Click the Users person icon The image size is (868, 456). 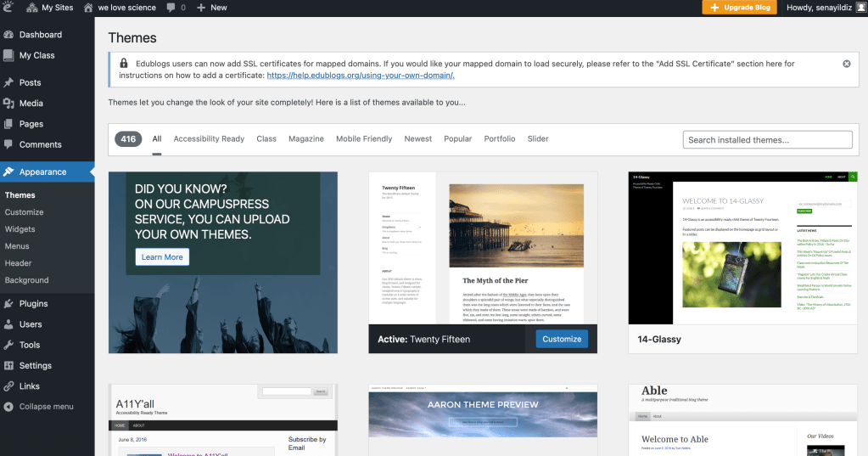coord(8,324)
